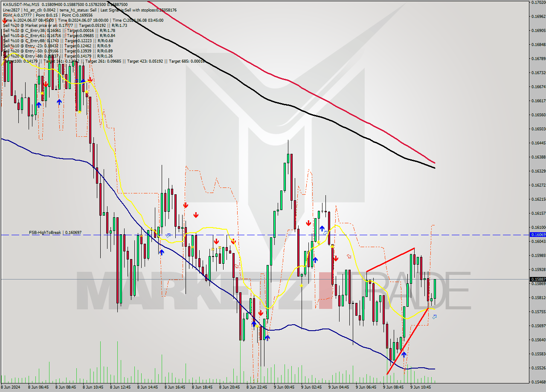Image resolution: width=546 pixels, height=392 pixels.
Task: Select the FSB-HighToBreak 0.160697 line label
Action: [x=55, y=233]
